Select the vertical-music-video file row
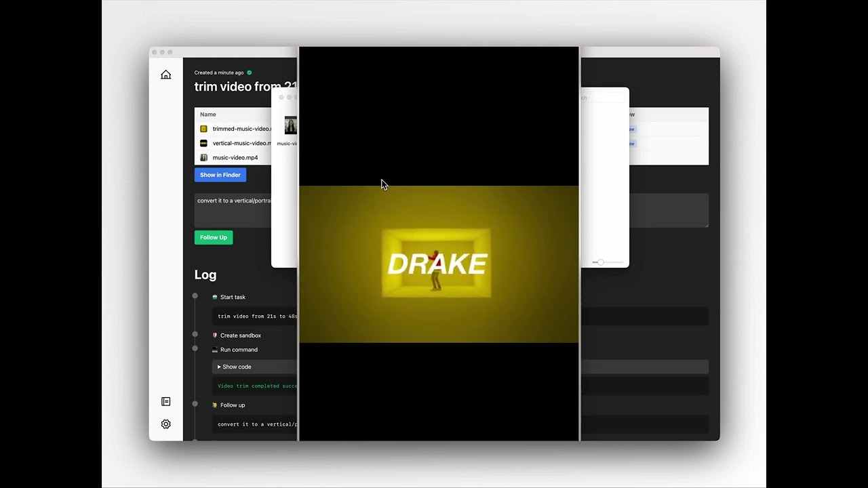868x488 pixels. point(233,143)
